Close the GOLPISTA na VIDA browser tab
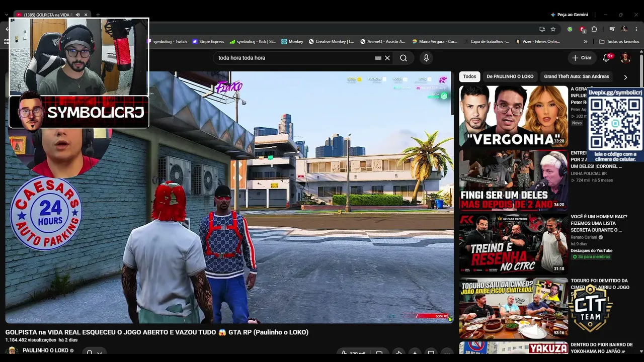This screenshot has width=644, height=362. [x=86, y=15]
